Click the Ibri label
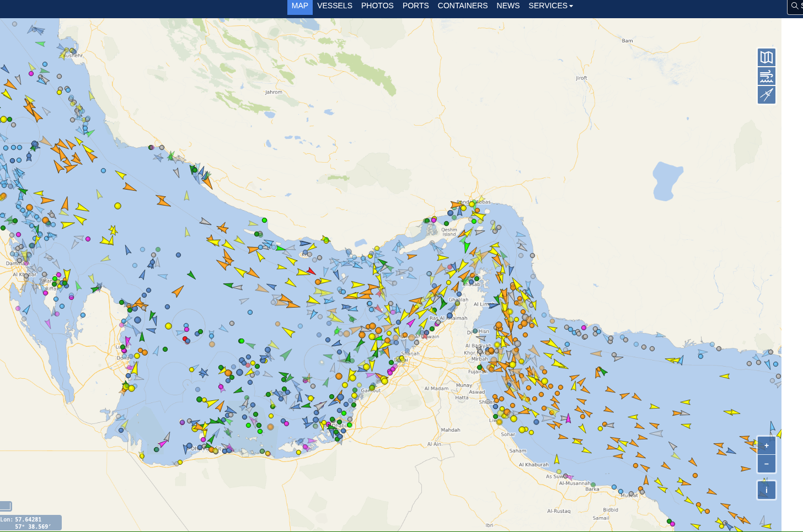This screenshot has width=803, height=532. click(x=489, y=525)
